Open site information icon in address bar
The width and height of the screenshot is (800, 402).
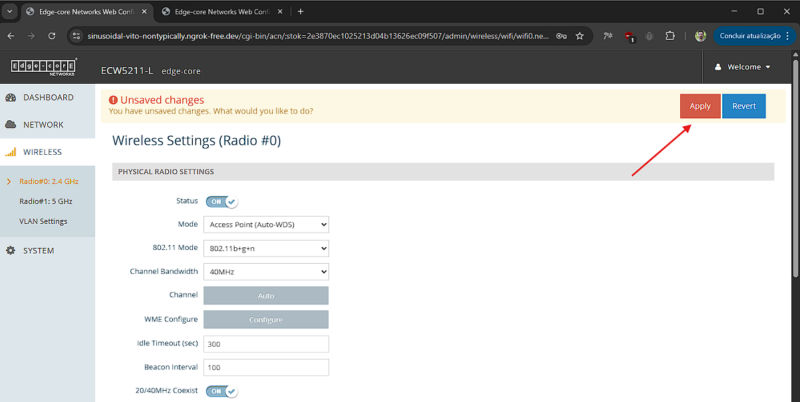click(77, 36)
